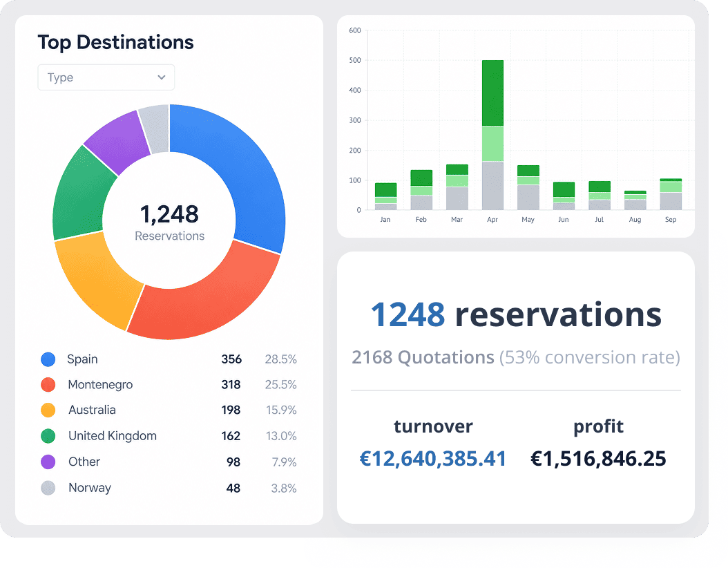Screen dimensions: 728x568
Task: Click the Norway legend label
Action: pos(90,488)
